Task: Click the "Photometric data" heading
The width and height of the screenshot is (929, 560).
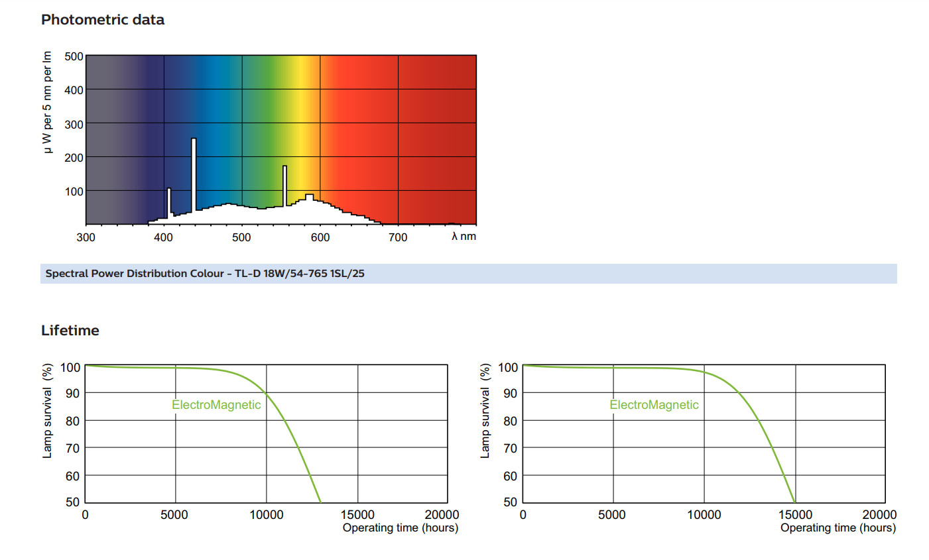Action: point(103,20)
